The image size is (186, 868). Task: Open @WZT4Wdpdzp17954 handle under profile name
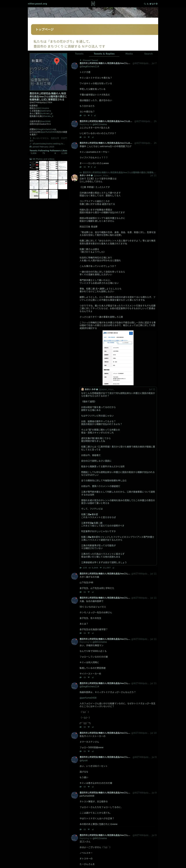point(41,102)
